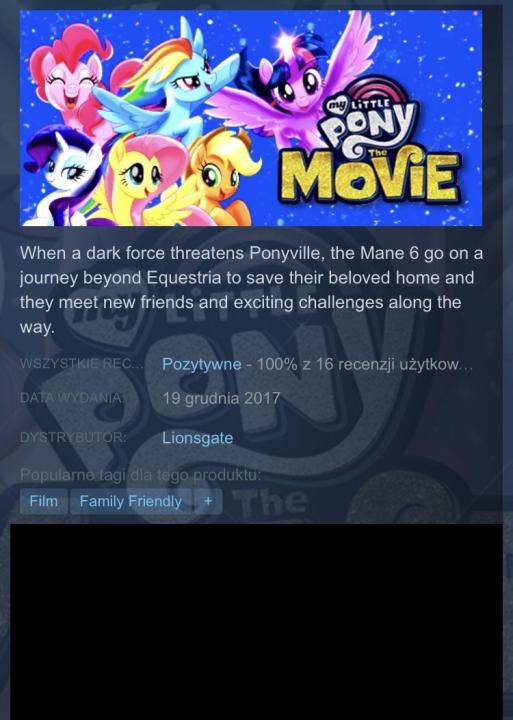This screenshot has height=720, width=513.
Task: Click the DYSTRYBUTOR label
Action: pos(73,437)
